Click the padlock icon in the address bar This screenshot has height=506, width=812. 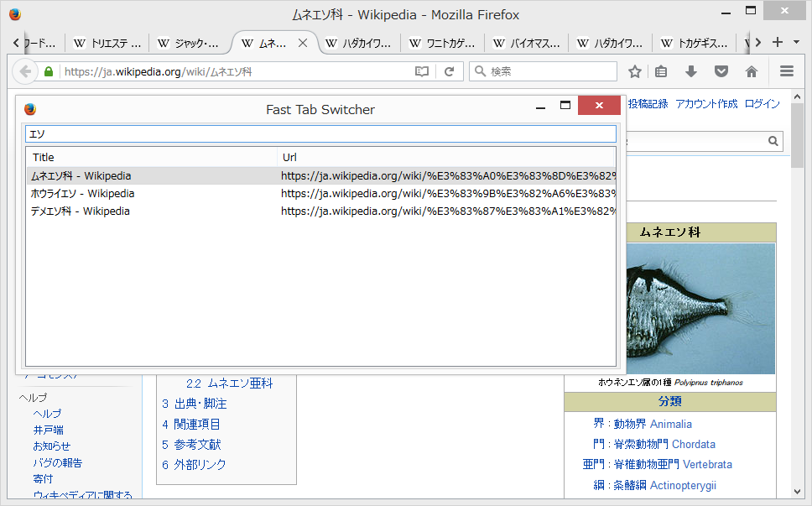[49, 71]
